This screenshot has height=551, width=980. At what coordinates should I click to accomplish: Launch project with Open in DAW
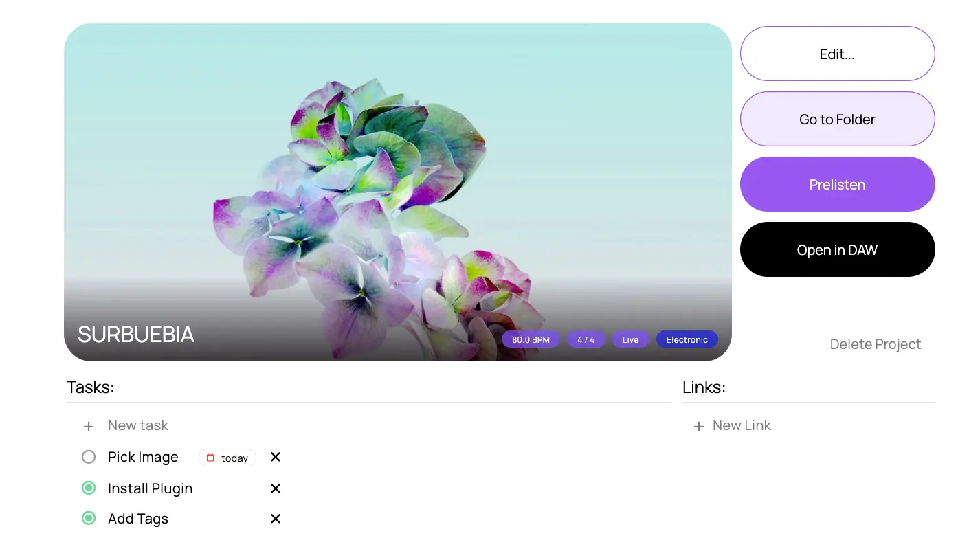(837, 250)
